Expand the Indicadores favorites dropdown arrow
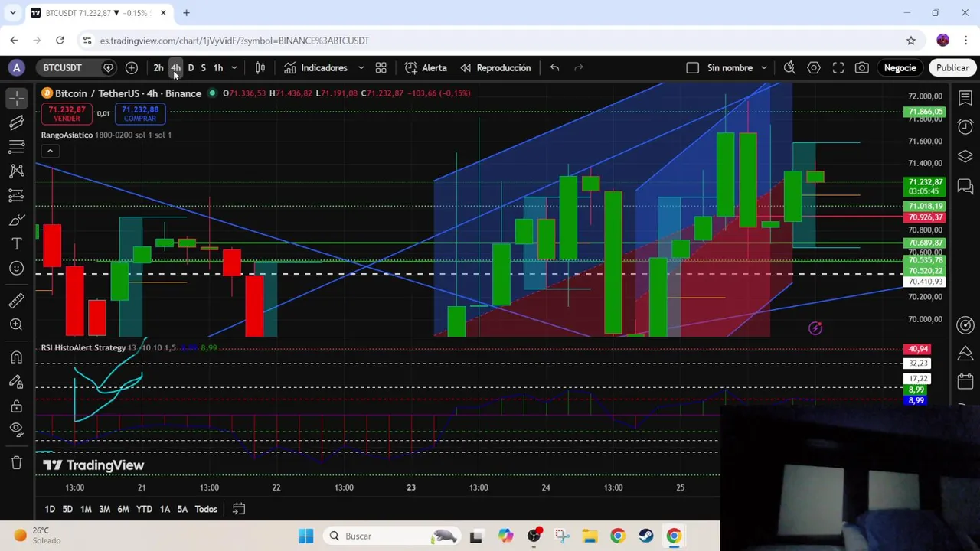Screen dimensions: 980x551 click(361, 68)
